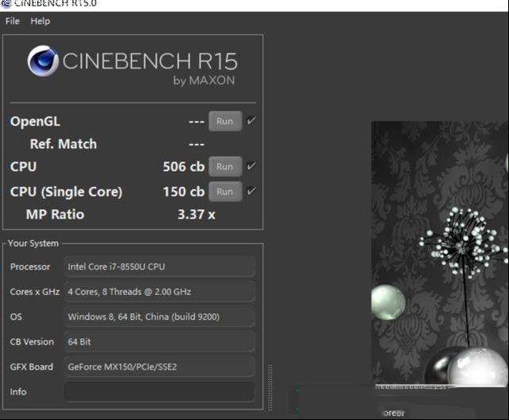This screenshot has width=509, height=420.
Task: Run the CPU (Single Core) benchmark
Action: pyautogui.click(x=225, y=192)
